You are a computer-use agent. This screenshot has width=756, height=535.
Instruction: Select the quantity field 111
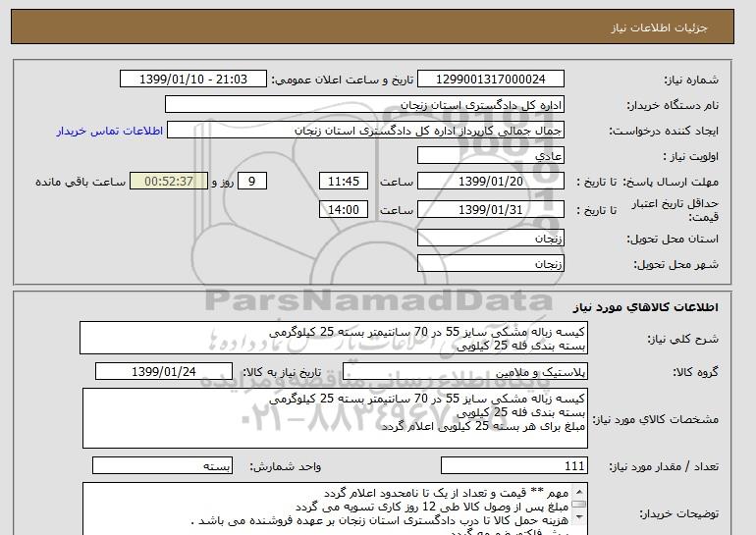(x=513, y=466)
